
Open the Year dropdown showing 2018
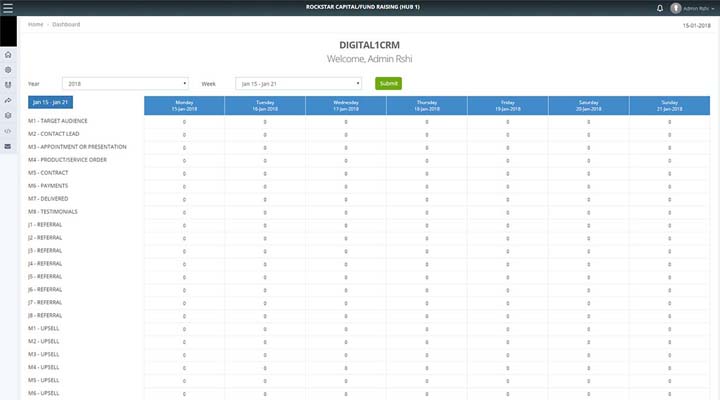click(x=125, y=84)
